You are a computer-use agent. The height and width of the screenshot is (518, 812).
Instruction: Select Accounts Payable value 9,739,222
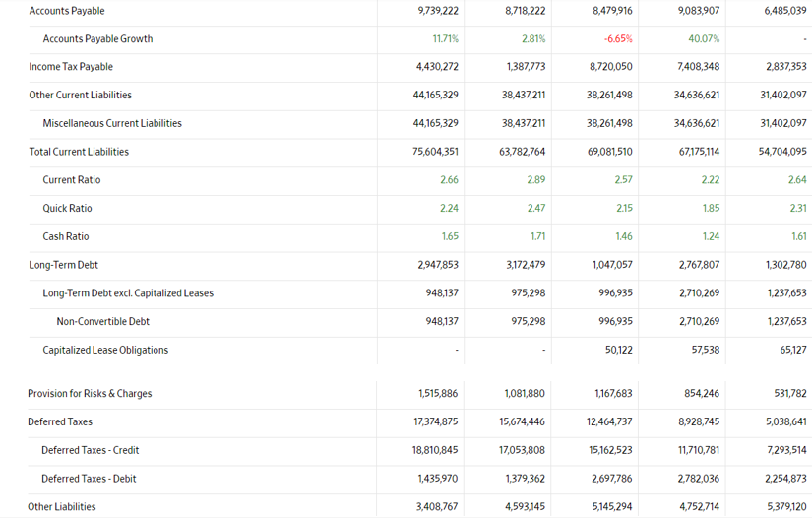438,11
